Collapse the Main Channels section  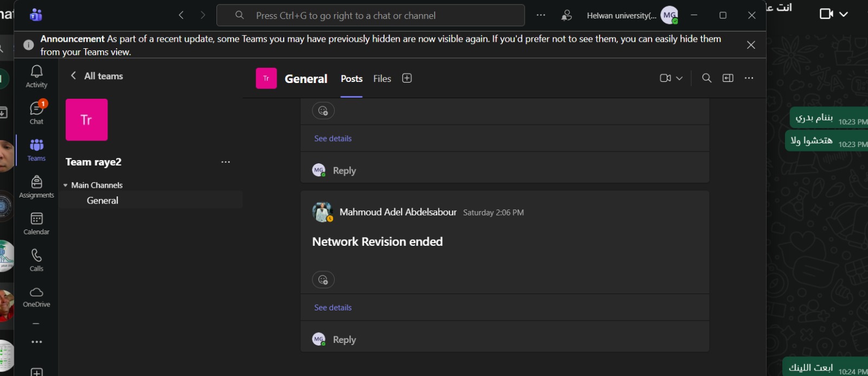pyautogui.click(x=66, y=186)
